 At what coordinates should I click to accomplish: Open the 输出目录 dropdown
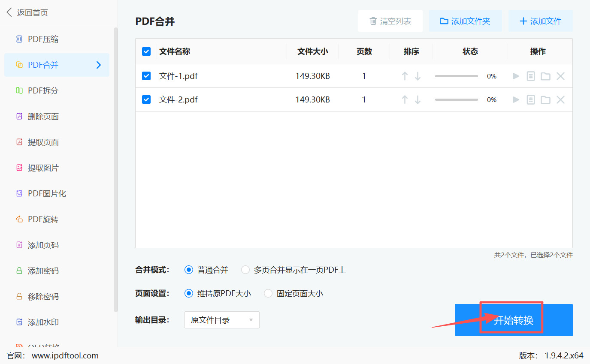(x=221, y=320)
